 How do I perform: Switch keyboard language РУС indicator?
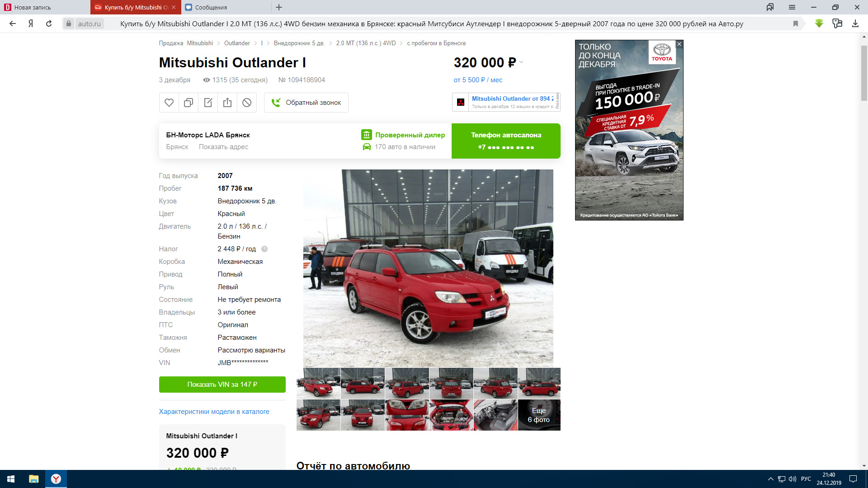point(806,479)
